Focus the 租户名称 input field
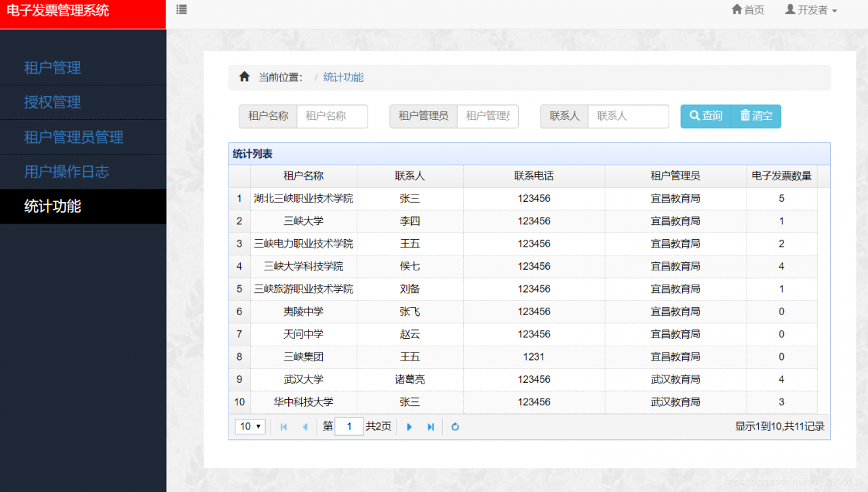The width and height of the screenshot is (868, 492). (332, 116)
